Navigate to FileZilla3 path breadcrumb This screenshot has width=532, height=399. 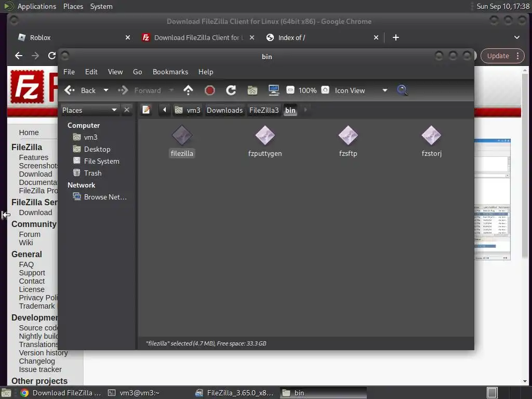(263, 110)
